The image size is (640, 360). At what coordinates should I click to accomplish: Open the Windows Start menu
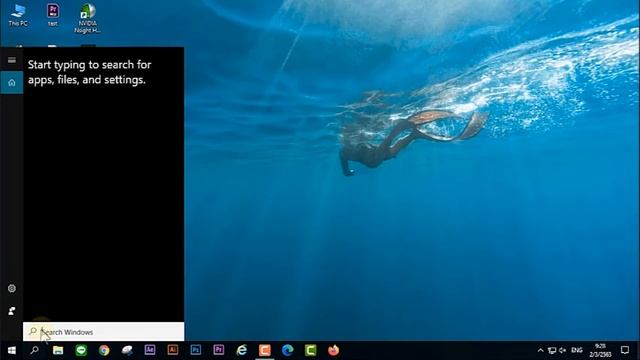pyautogui.click(x=11, y=350)
